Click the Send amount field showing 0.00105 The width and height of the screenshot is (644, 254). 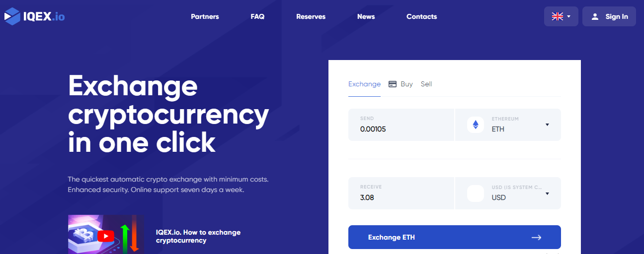pyautogui.click(x=401, y=125)
